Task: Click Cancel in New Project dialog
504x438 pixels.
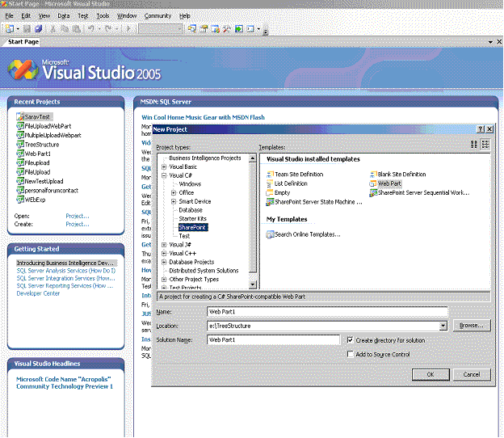Action: click(x=472, y=375)
